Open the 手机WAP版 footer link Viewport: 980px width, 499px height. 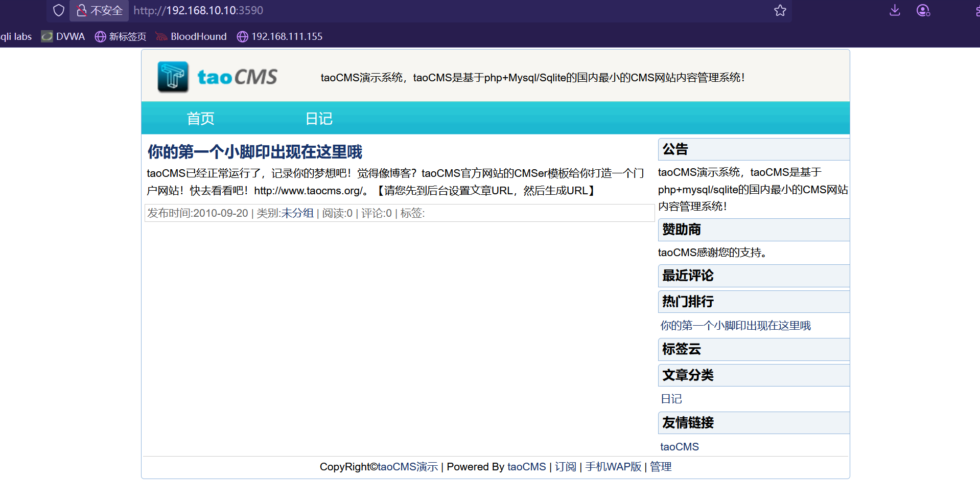pos(613,467)
